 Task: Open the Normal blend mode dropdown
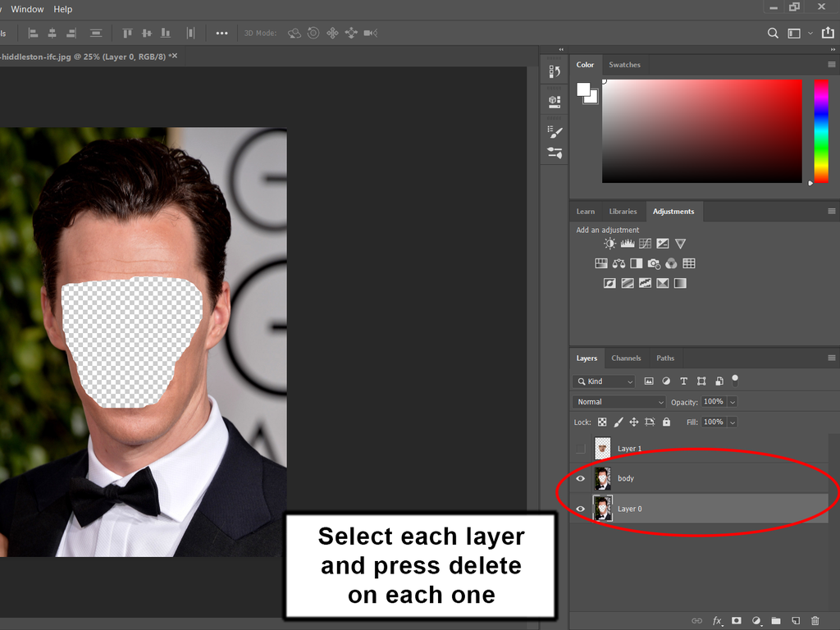pos(619,402)
